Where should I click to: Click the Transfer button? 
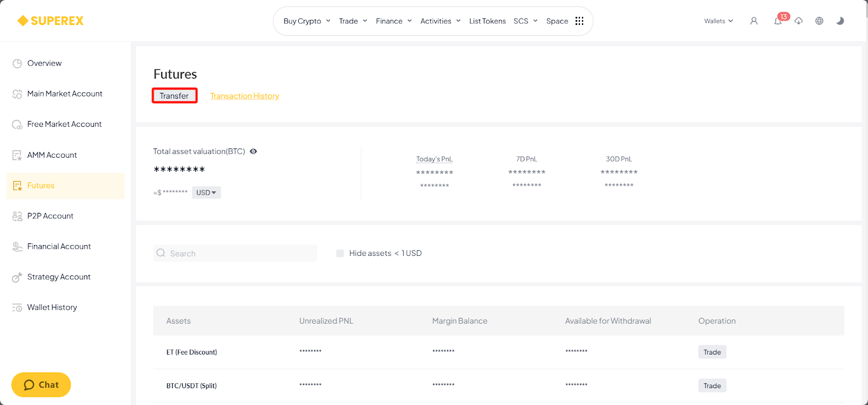174,96
